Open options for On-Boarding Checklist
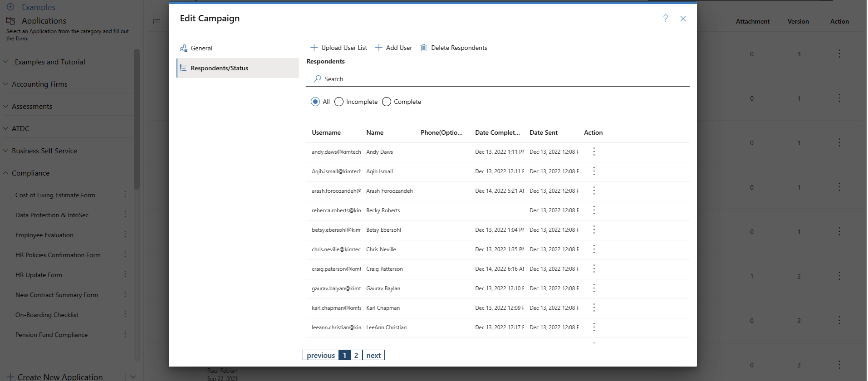The height and width of the screenshot is (381, 868). (125, 314)
